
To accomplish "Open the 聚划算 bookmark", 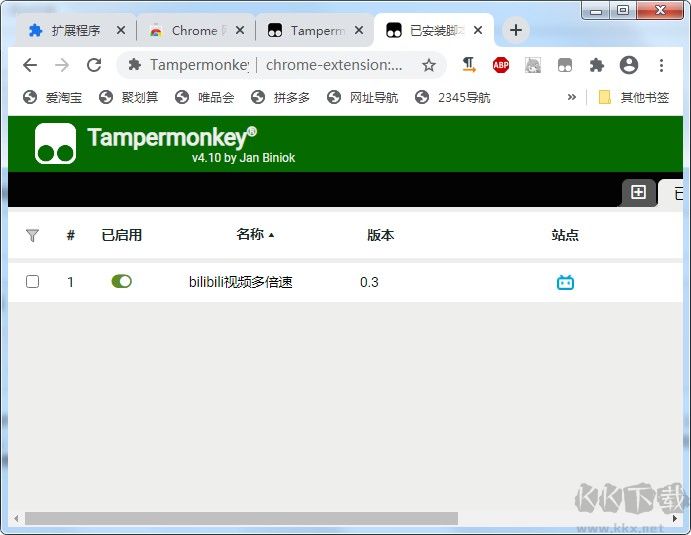I will tap(128, 97).
